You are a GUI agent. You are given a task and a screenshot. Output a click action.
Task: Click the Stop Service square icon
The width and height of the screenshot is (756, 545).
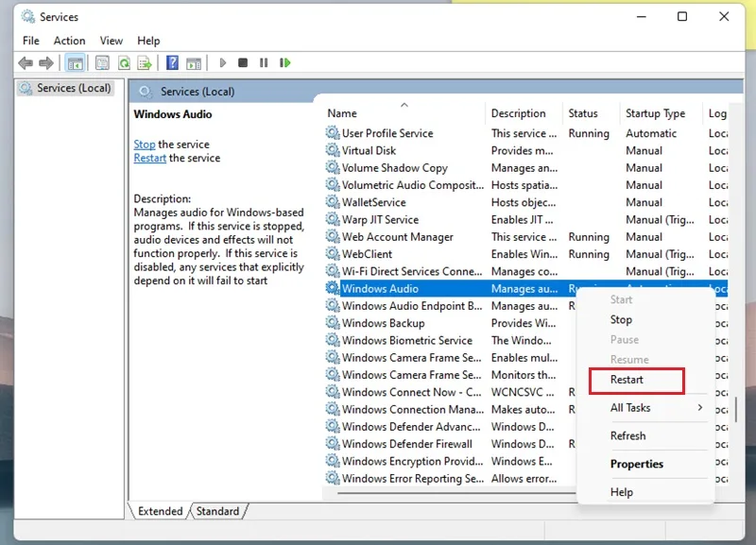(243, 62)
